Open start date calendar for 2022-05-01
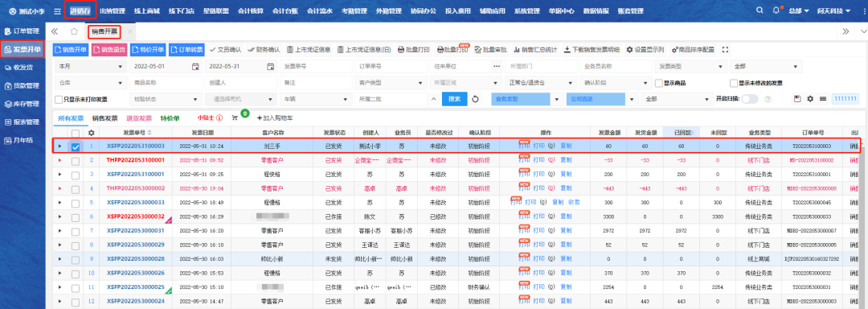 [x=194, y=67]
